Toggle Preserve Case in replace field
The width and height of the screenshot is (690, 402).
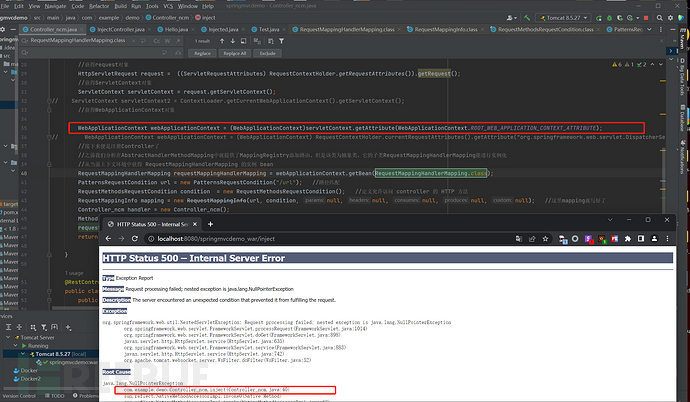[x=178, y=53]
